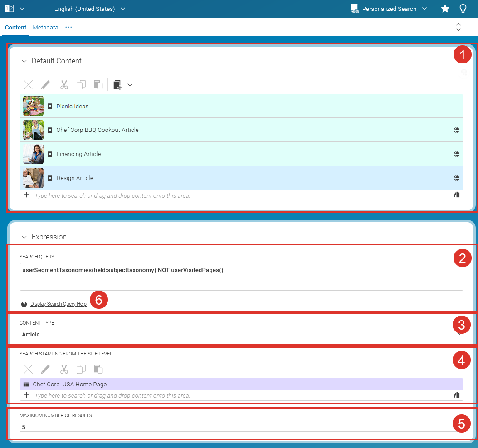This screenshot has height=448, width=478.
Task: Collapse the Default Content section
Action: point(24,61)
